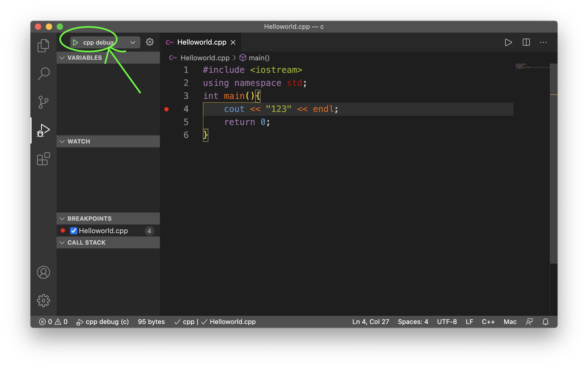Click the close tab button on Helloworld.cpp
Viewport: 588px width, 368px height.
click(235, 42)
